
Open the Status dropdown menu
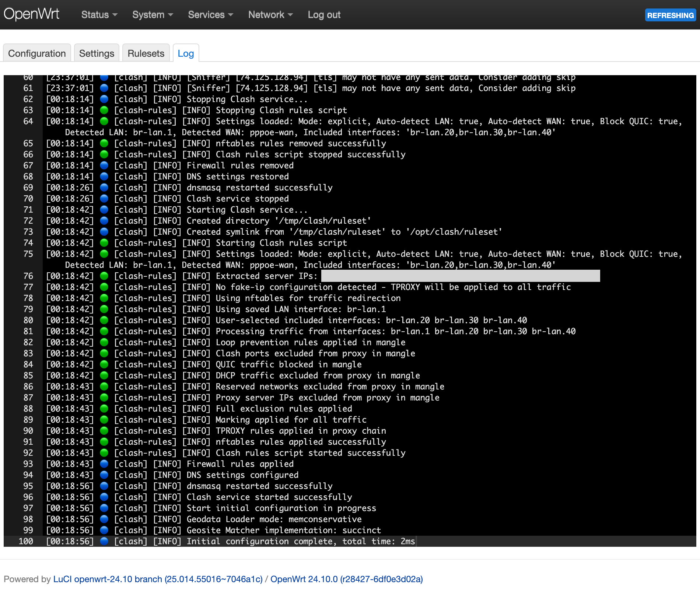(99, 15)
